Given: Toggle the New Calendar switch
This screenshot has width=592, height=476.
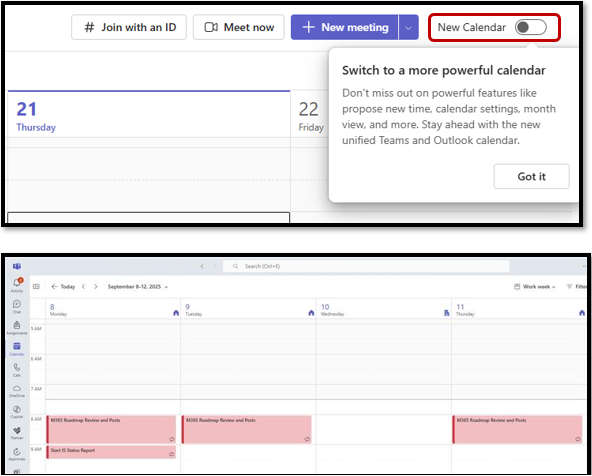Looking at the screenshot, I should point(530,27).
